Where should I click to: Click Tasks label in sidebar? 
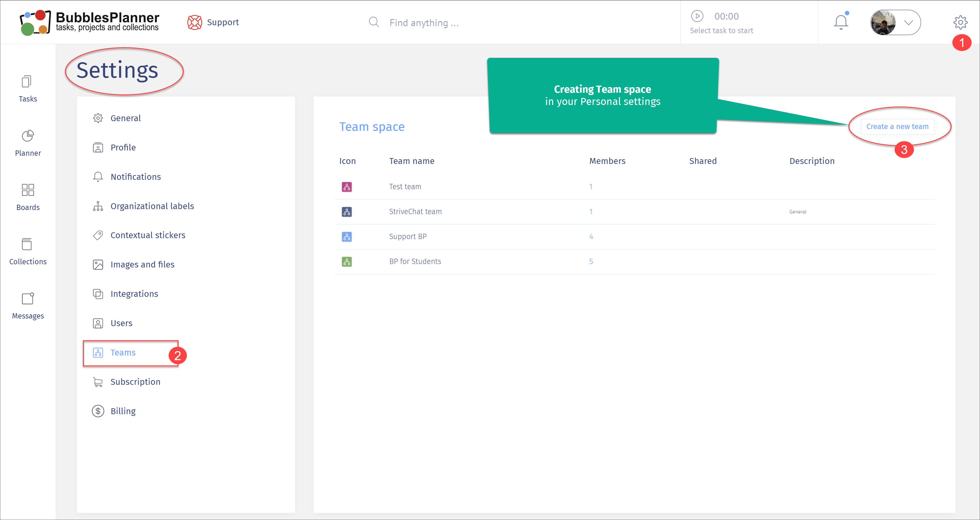coord(28,99)
